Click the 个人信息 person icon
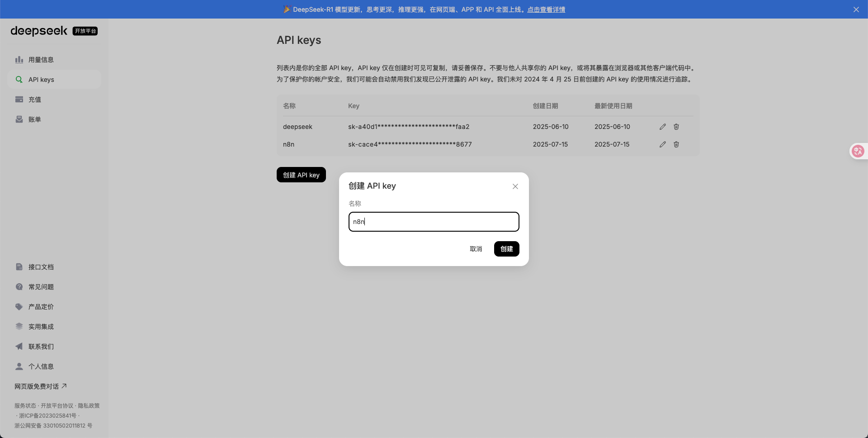The width and height of the screenshot is (868, 438). point(19,367)
